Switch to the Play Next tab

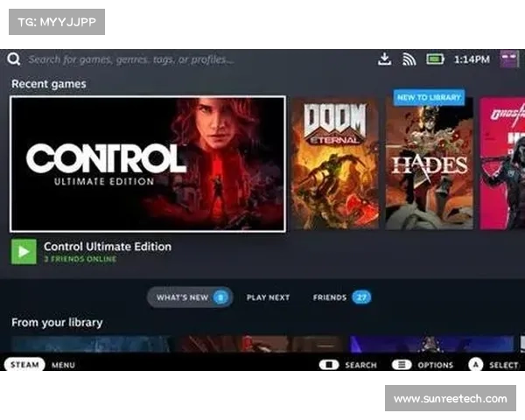(x=268, y=297)
